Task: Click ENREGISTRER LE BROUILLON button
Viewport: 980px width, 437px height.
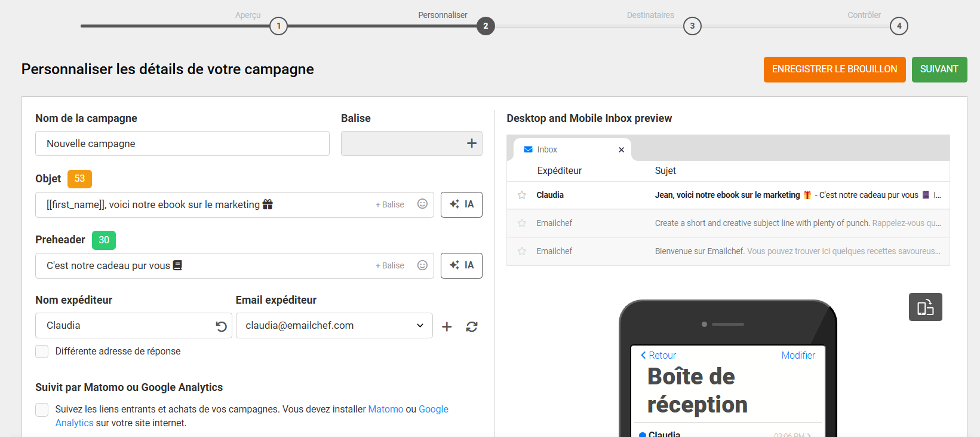Action: tap(835, 69)
